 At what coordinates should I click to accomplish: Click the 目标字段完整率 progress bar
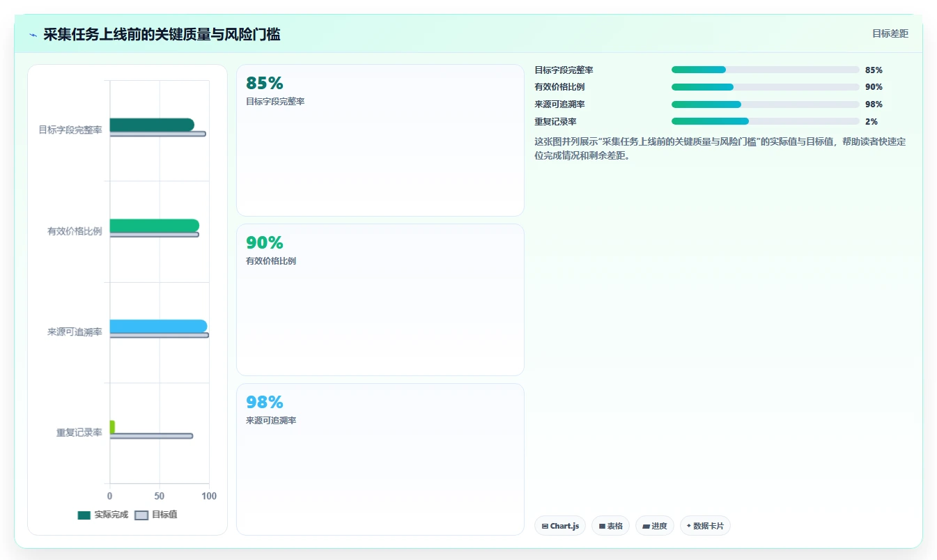point(765,70)
